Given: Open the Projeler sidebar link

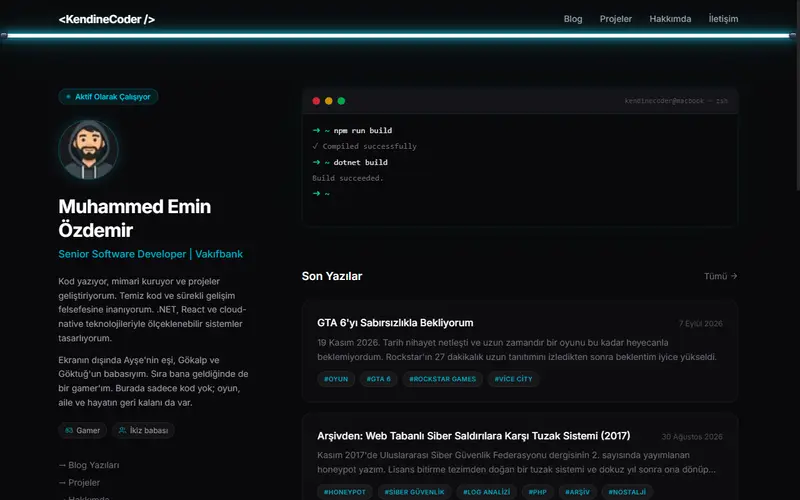Looking at the screenshot, I should [79, 483].
